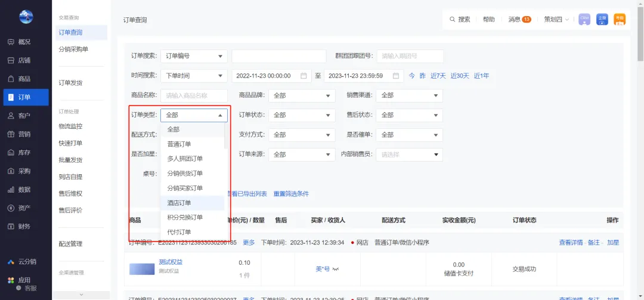The width and height of the screenshot is (644, 300).
Task: Open 物流监控 menu item
Action: pyautogui.click(x=70, y=126)
